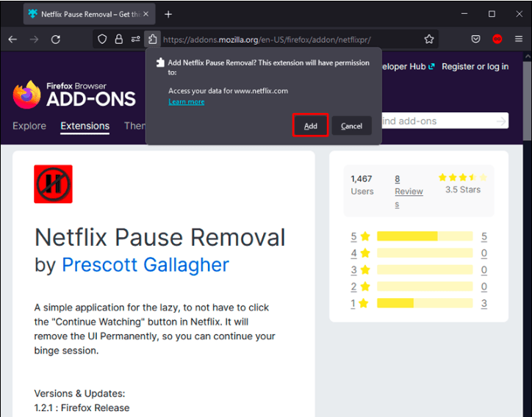This screenshot has width=532, height=417.
Task: Click the 3.5 Stars rating display
Action: [463, 184]
